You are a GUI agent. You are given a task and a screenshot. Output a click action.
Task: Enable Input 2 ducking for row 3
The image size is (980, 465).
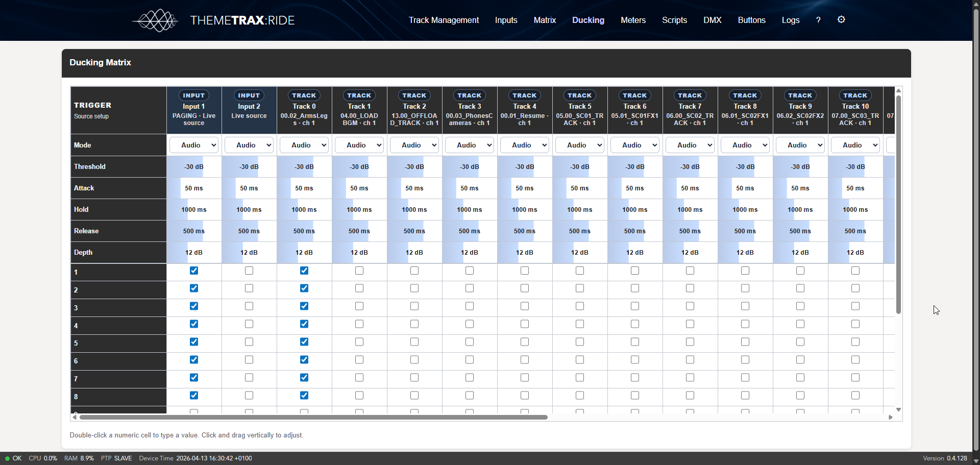(249, 306)
